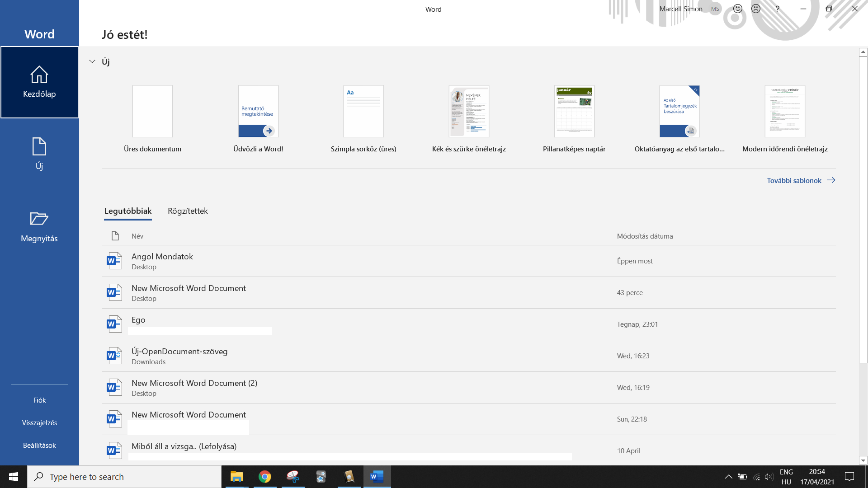This screenshot has height=488, width=868.
Task: Open File Explorer from the taskbar
Action: tap(236, 477)
